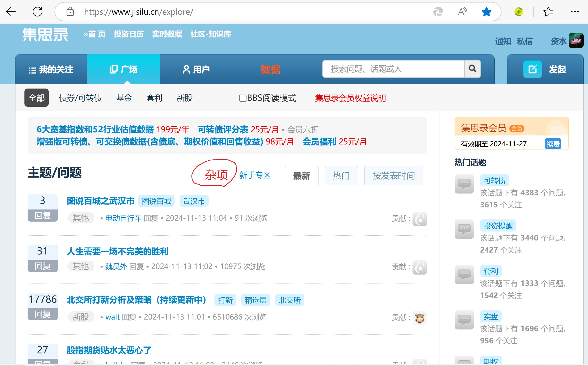588x366 pixels.
Task: Enable the BBS阅读模式 checkbox
Action: tap(242, 98)
